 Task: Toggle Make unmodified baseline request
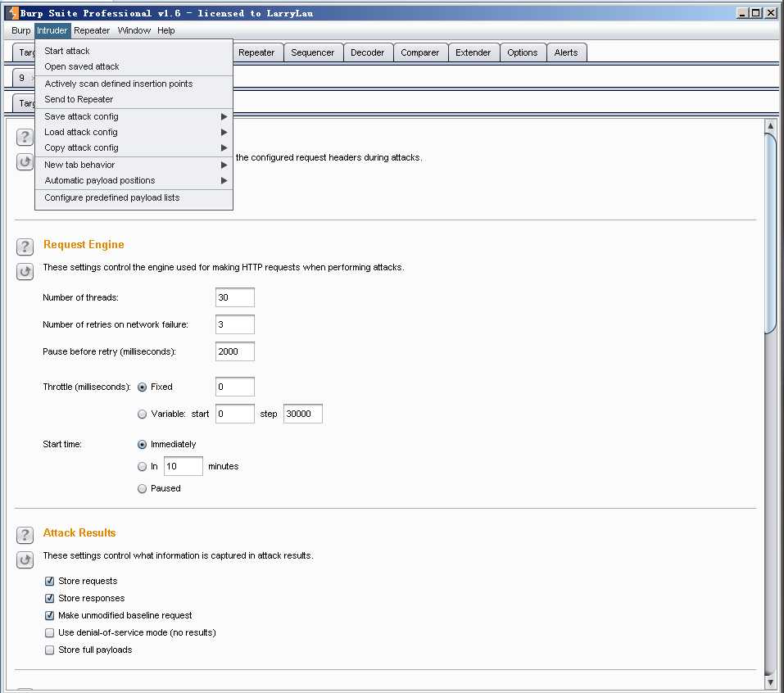pos(49,615)
